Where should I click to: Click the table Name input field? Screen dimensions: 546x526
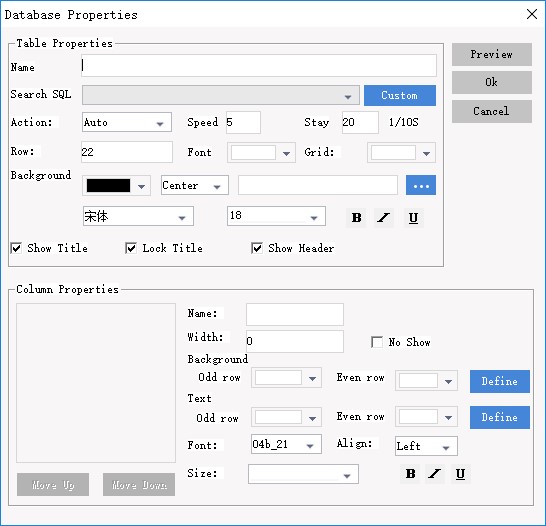tap(259, 65)
